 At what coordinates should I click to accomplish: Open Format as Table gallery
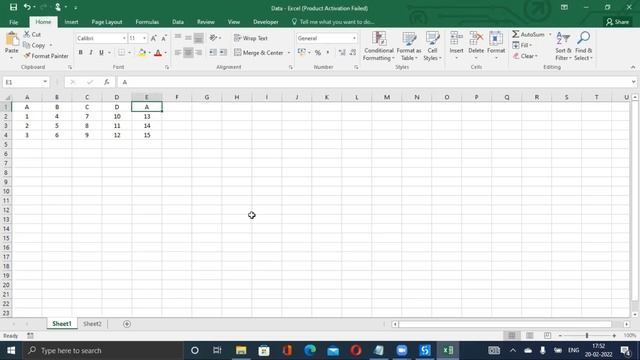(409, 46)
